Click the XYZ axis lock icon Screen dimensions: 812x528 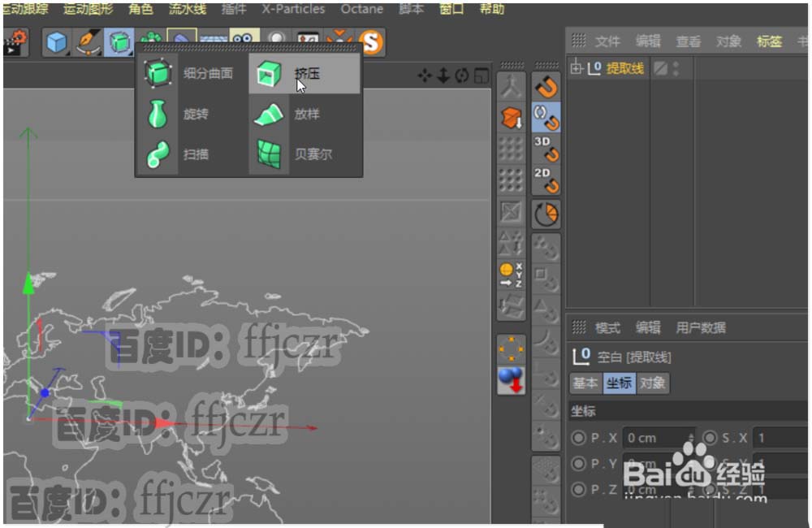[511, 275]
